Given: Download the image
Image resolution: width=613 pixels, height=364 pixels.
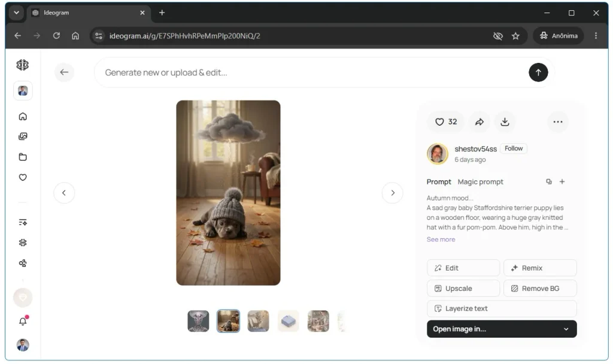Looking at the screenshot, I should [x=505, y=122].
